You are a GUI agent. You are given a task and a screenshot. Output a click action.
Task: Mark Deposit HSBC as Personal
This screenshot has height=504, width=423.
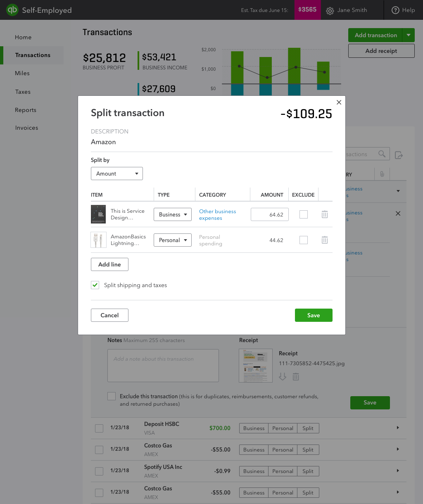coord(283,428)
